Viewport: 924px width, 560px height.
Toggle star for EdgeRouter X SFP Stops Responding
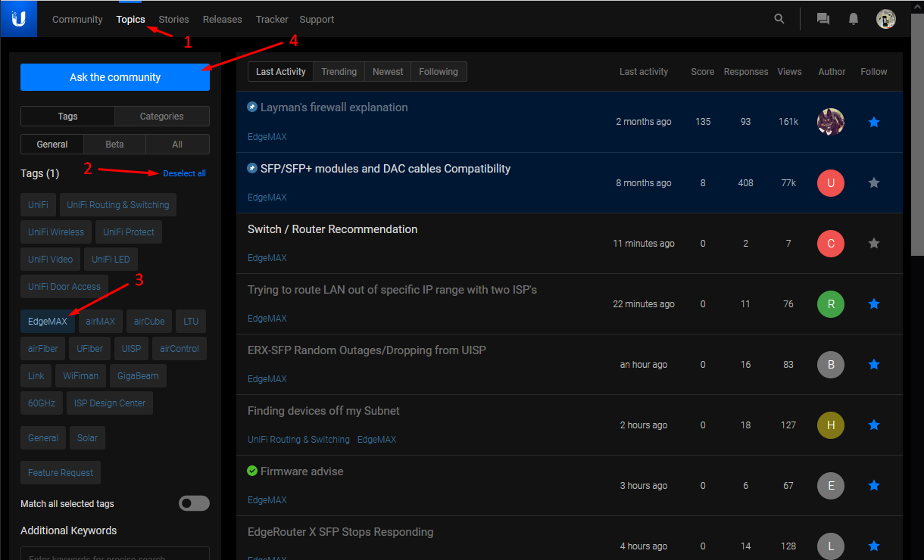[874, 546]
